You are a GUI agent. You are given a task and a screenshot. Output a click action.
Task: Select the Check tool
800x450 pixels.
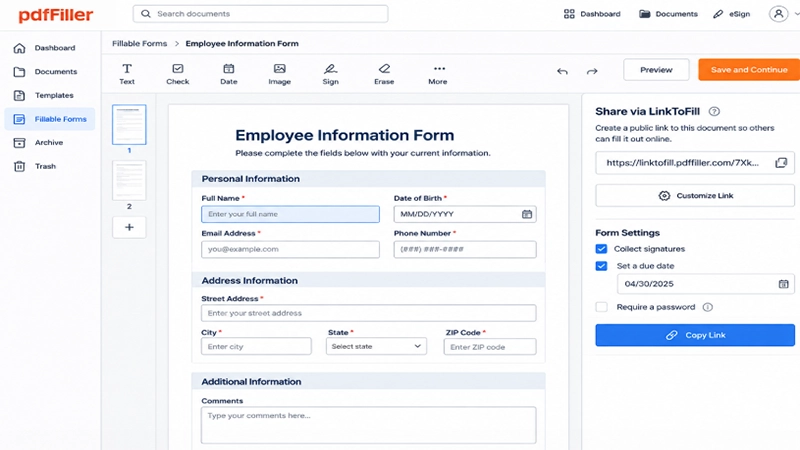coord(178,74)
